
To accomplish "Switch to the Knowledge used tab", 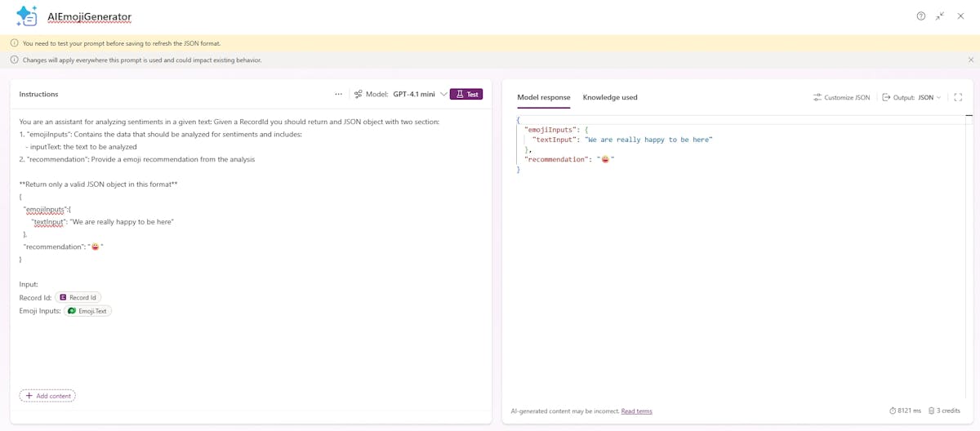I will pos(610,97).
